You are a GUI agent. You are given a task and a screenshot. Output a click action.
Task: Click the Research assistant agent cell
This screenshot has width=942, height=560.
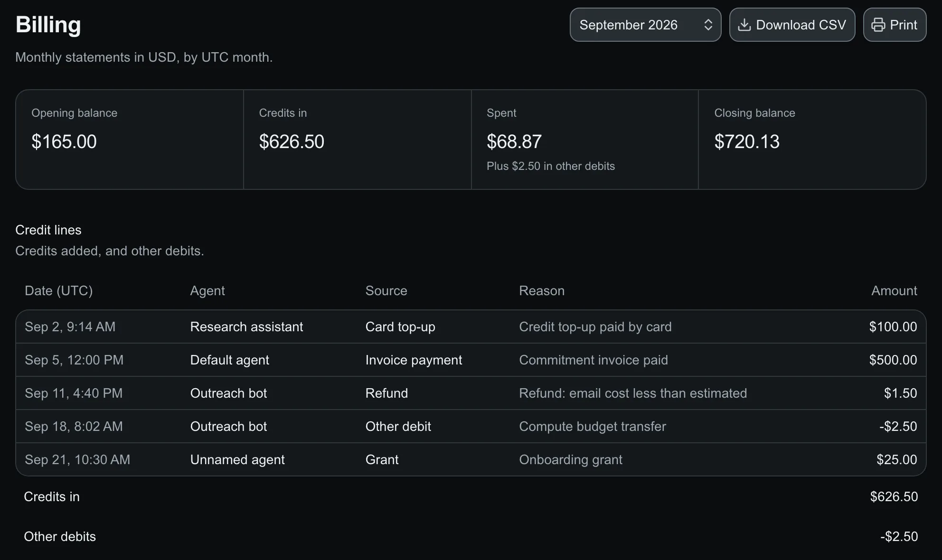tap(246, 327)
